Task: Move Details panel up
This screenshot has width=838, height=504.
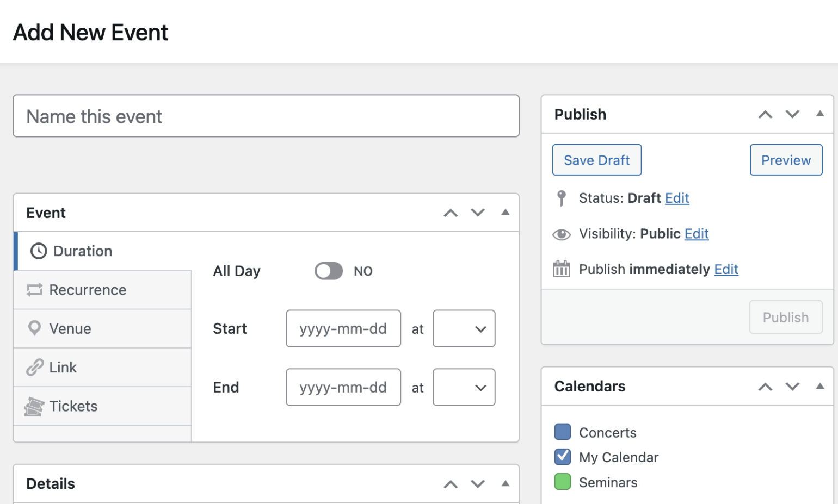Action: [x=451, y=484]
